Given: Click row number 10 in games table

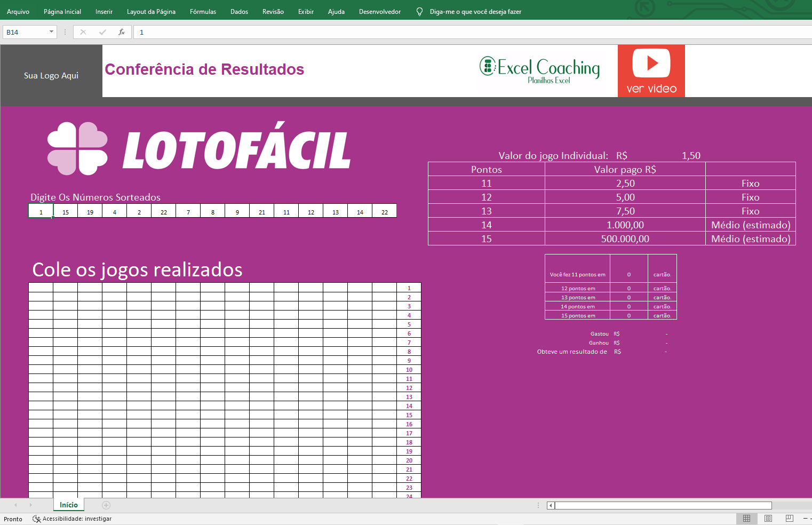Looking at the screenshot, I should pyautogui.click(x=409, y=369).
